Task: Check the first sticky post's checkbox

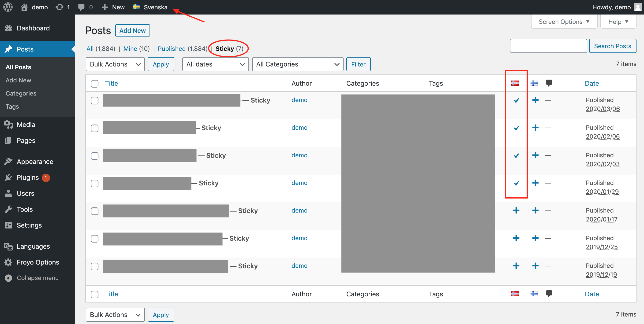Action: click(x=94, y=101)
